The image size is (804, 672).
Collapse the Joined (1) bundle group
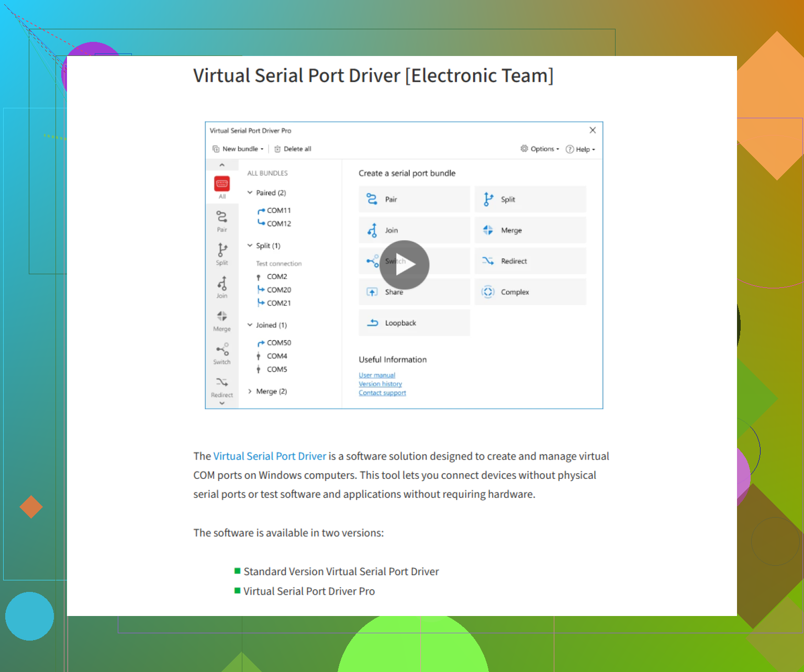250,325
